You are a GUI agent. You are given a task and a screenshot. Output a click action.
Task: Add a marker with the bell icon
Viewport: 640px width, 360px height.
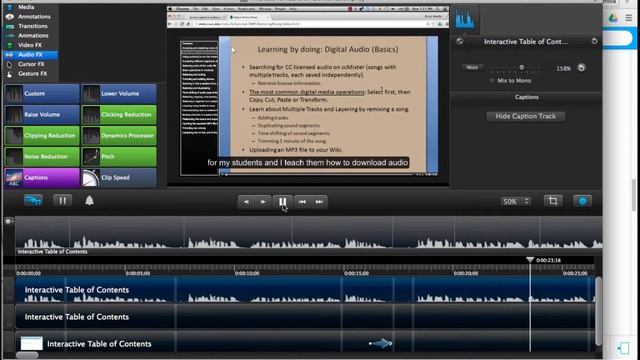[89, 200]
